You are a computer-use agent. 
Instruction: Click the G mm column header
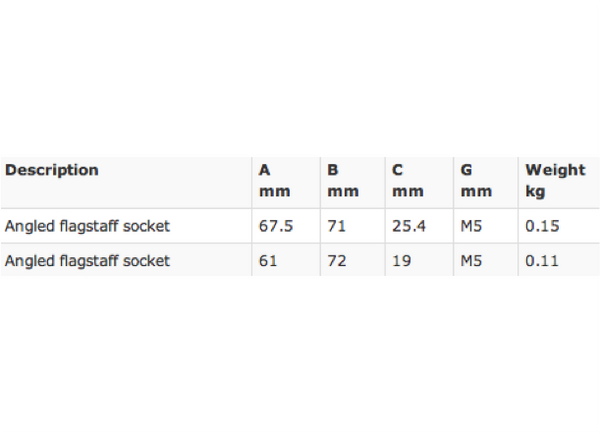[475, 180]
